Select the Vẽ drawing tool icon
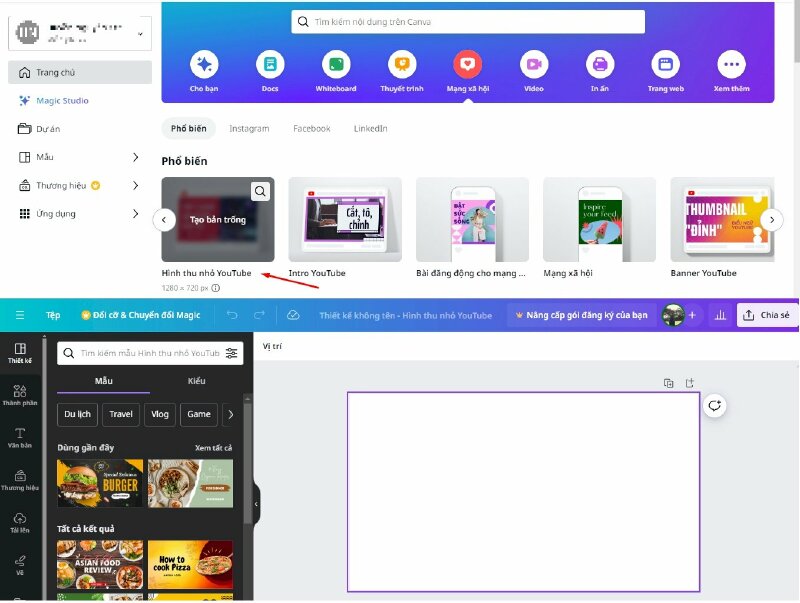The width and height of the screenshot is (800, 603). (19, 560)
